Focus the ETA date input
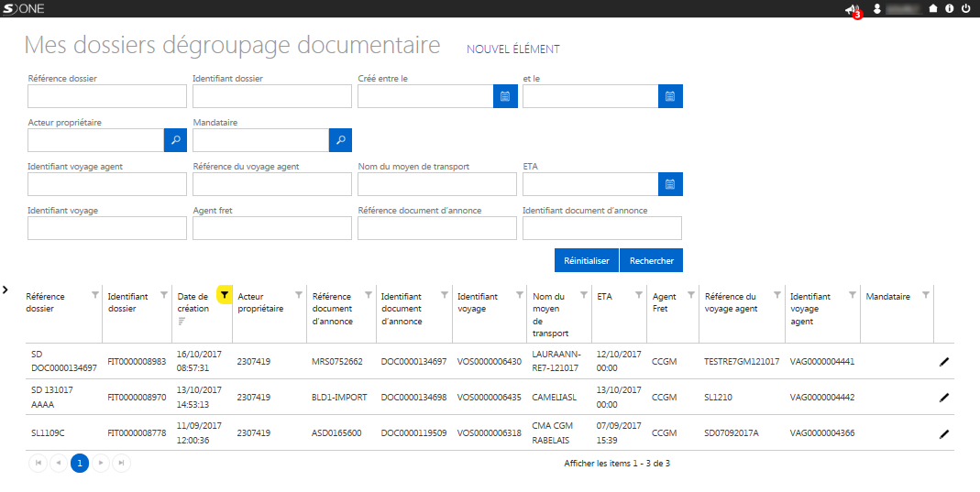This screenshot has width=980, height=492. pyautogui.click(x=590, y=184)
